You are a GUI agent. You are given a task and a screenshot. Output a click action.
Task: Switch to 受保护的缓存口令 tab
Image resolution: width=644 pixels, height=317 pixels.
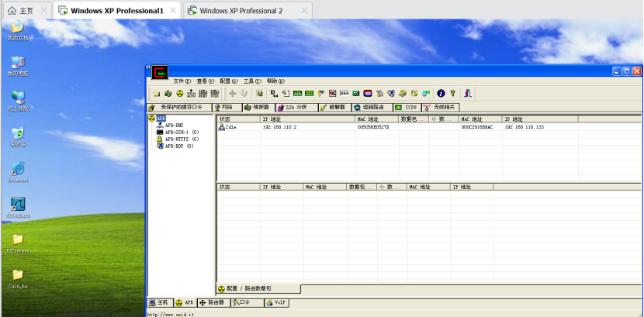[x=179, y=108]
